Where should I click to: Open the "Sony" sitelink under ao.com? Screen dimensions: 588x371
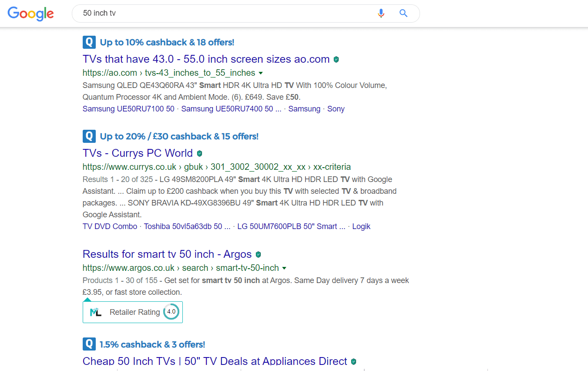[x=336, y=109]
